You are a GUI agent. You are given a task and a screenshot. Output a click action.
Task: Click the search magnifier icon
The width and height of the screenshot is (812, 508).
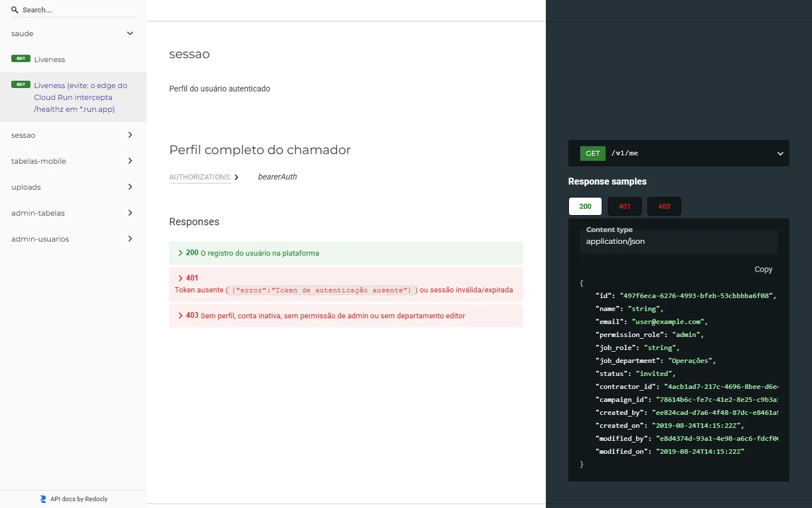point(15,10)
